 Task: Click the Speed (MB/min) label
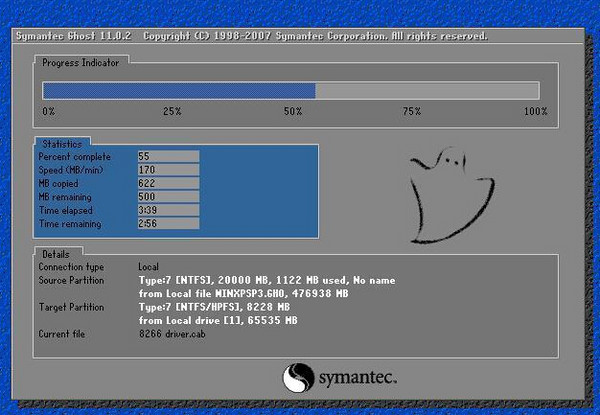pyautogui.click(x=71, y=170)
